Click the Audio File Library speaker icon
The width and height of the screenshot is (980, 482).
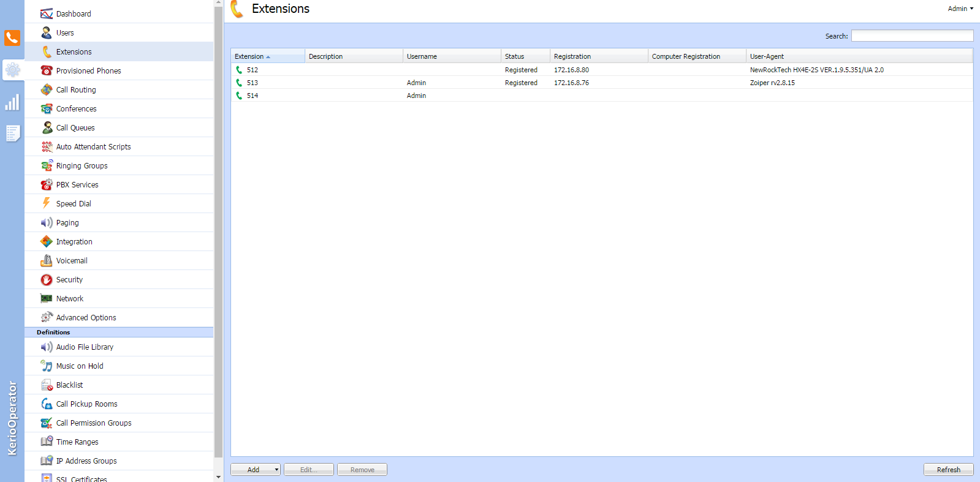coord(47,347)
